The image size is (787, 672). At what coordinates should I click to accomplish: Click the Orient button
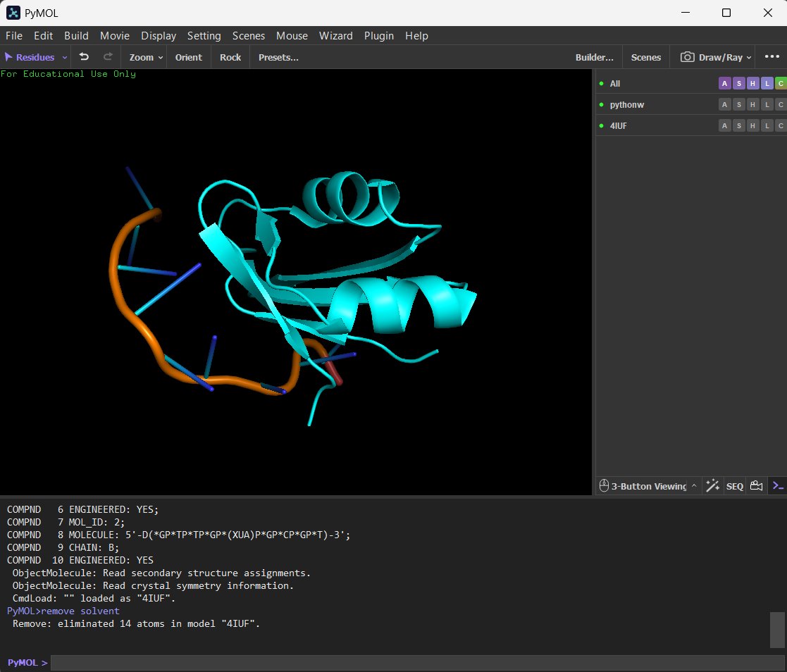[x=188, y=57]
